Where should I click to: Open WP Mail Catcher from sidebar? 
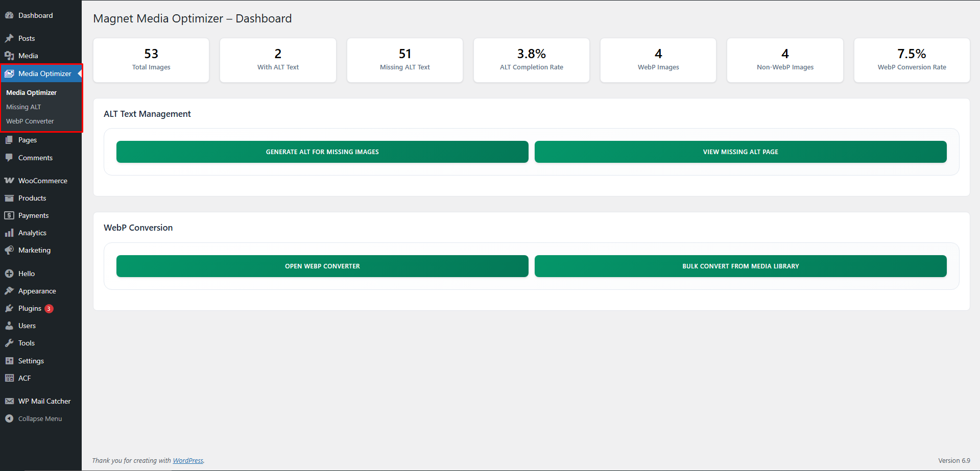tap(41, 401)
